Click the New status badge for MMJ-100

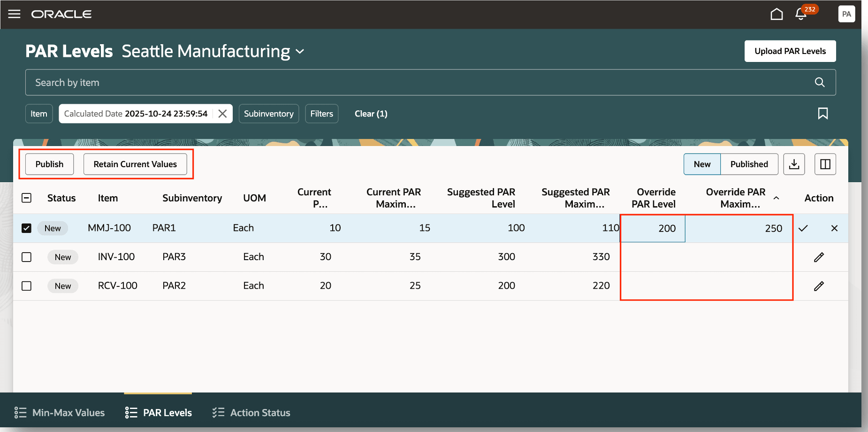click(53, 228)
